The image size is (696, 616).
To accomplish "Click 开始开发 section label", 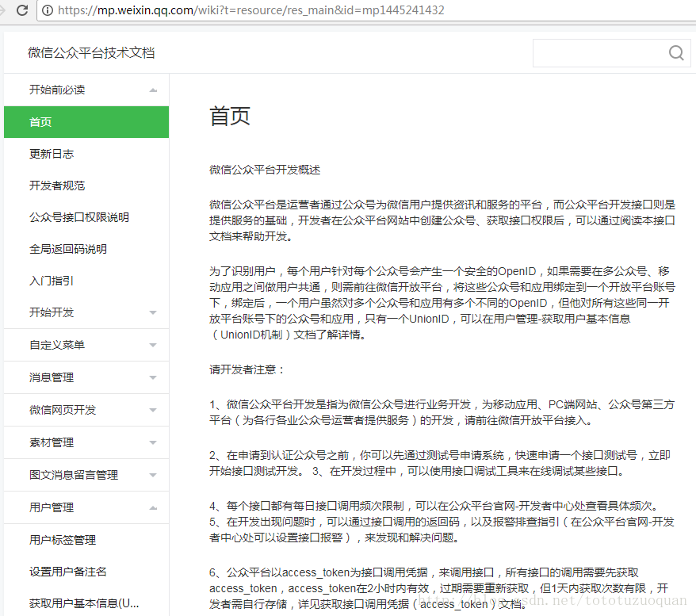I will point(52,312).
